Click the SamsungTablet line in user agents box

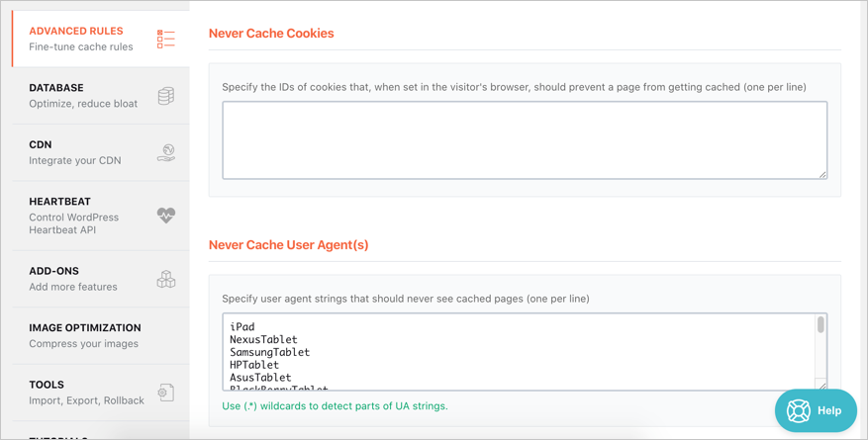270,352
